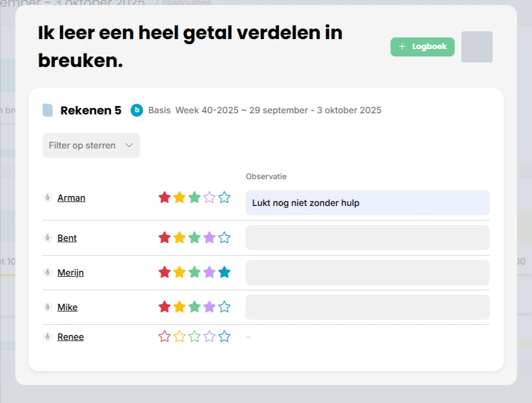The width and height of the screenshot is (532, 403).
Task: Click the person icon next to Renee
Action: click(x=47, y=337)
